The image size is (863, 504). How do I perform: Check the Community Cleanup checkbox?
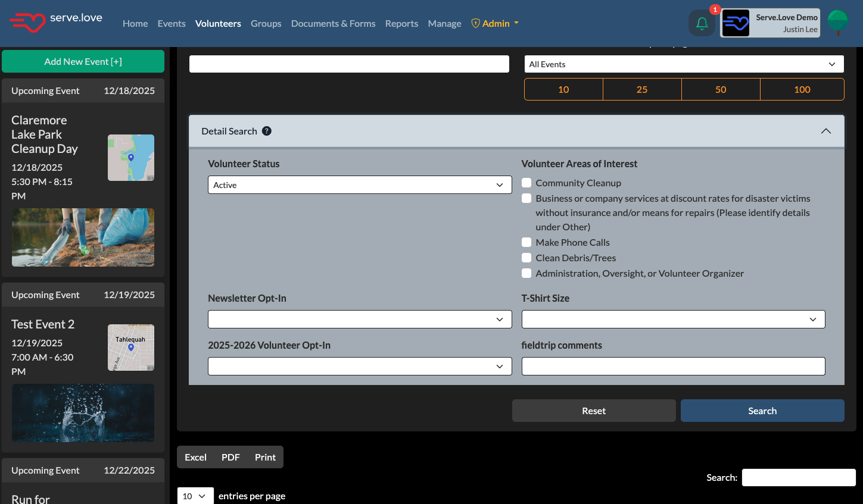coord(526,183)
